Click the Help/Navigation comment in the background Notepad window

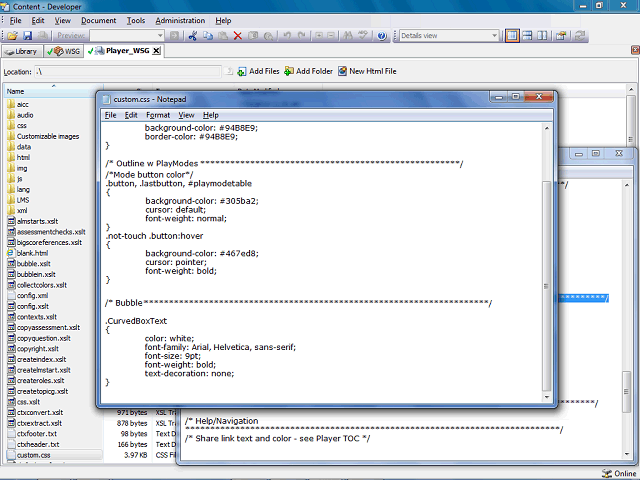point(222,421)
